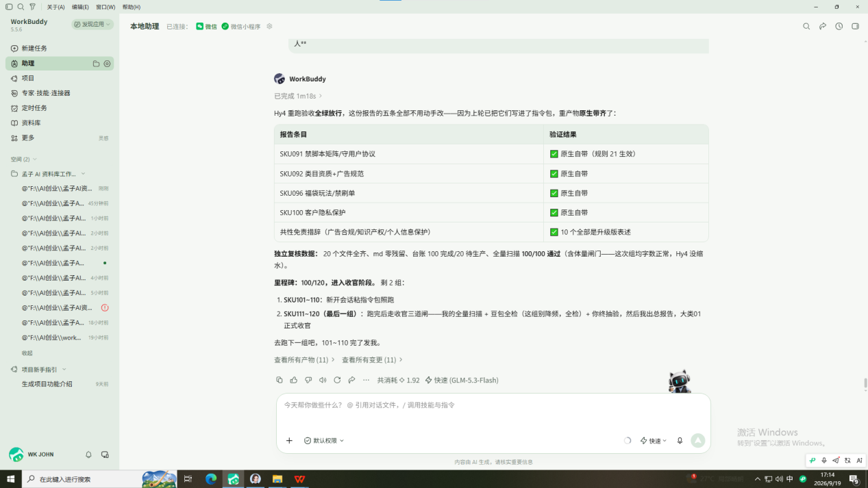The image size is (868, 488).
Task: Open the 编辑(E) menu
Action: click(x=80, y=7)
